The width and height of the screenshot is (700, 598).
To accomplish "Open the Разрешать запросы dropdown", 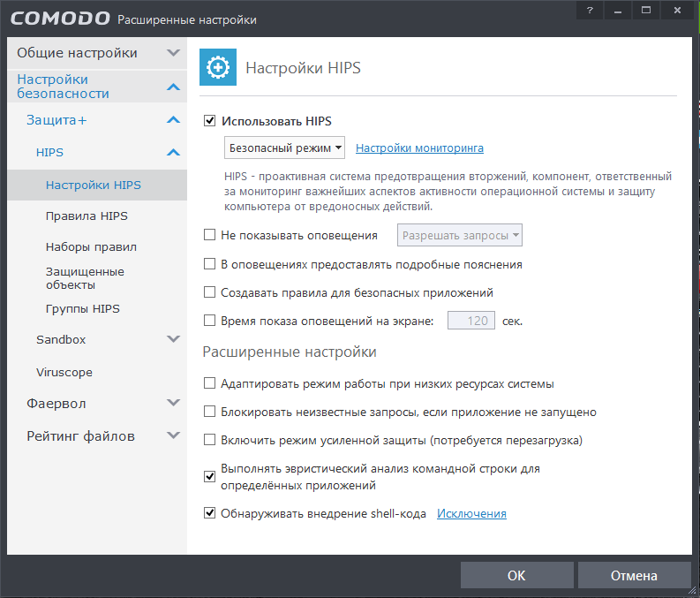I will point(460,235).
